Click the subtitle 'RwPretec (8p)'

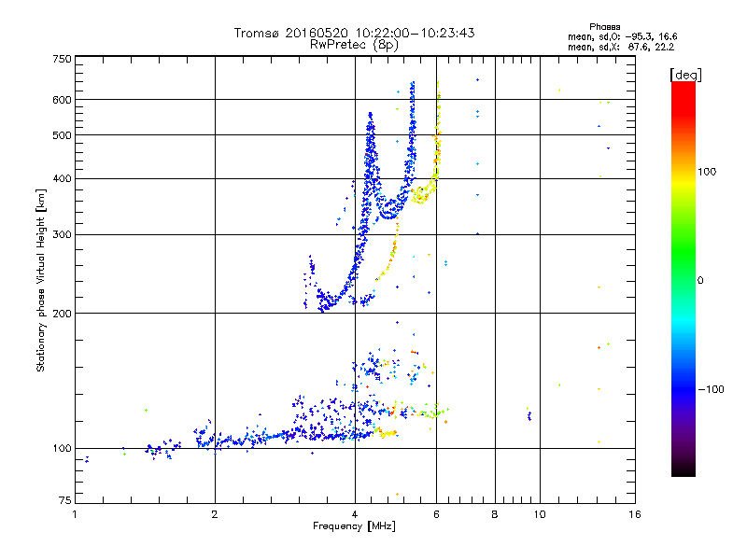tap(354, 45)
